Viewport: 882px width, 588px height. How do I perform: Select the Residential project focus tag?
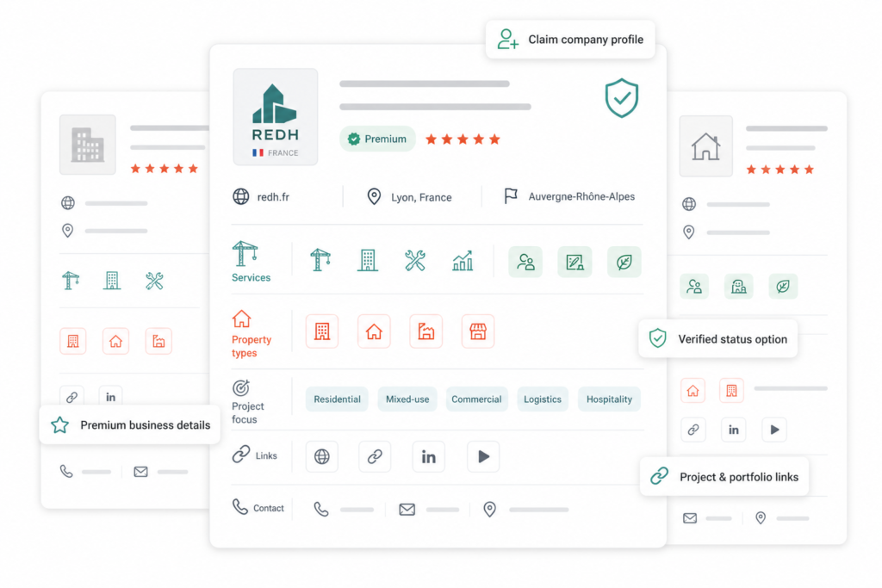[x=337, y=399]
